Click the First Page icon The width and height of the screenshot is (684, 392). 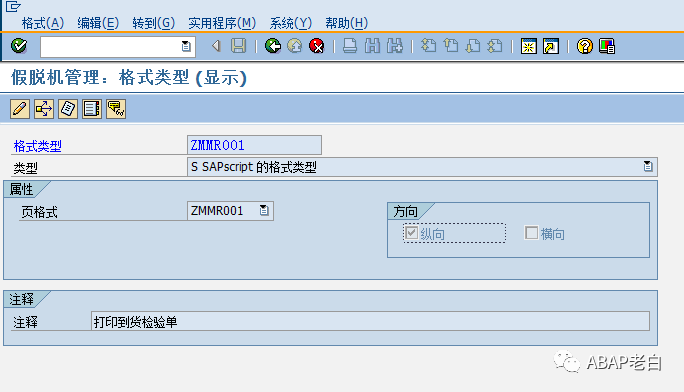click(x=428, y=46)
